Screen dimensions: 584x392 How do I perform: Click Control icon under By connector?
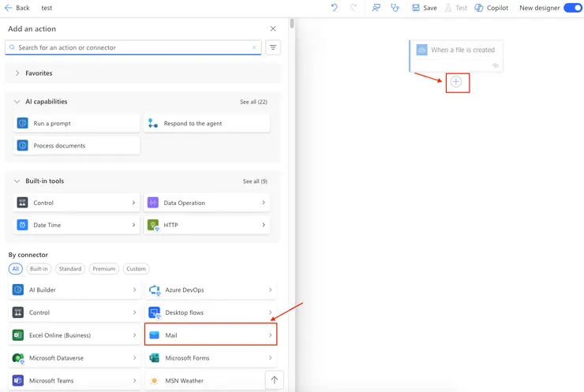18,312
